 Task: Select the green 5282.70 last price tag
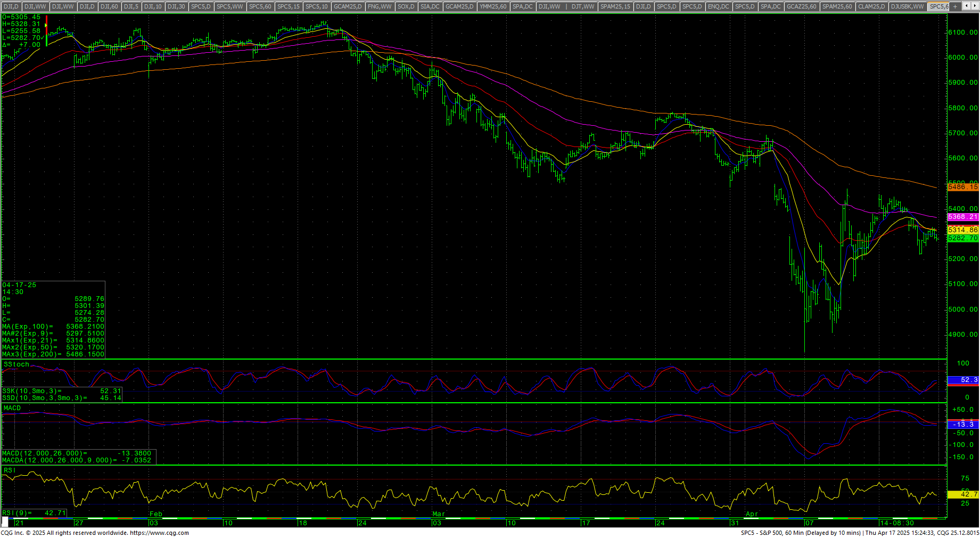(x=962, y=238)
